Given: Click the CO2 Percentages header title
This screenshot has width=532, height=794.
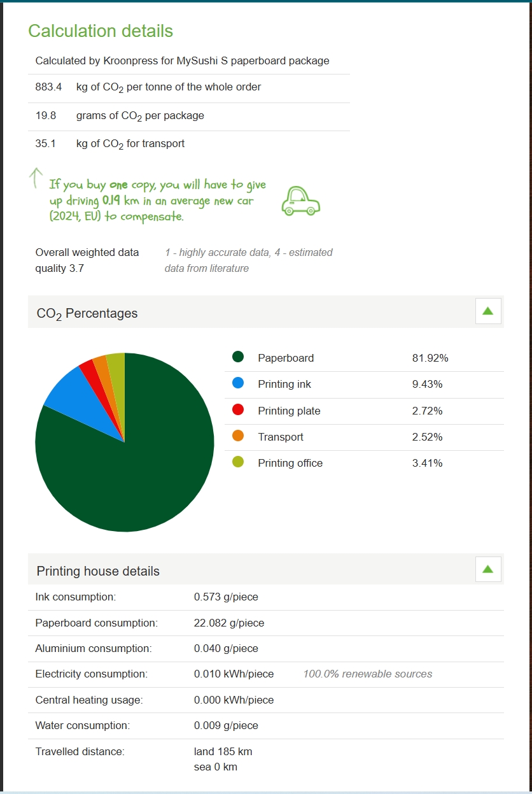Looking at the screenshot, I should [87, 313].
